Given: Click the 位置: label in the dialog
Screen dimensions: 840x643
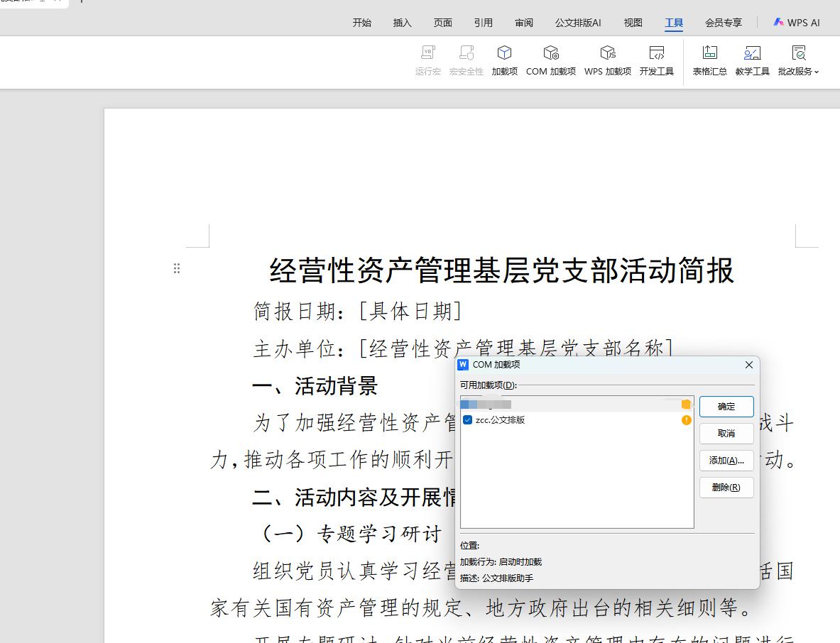Looking at the screenshot, I should click(469, 546).
